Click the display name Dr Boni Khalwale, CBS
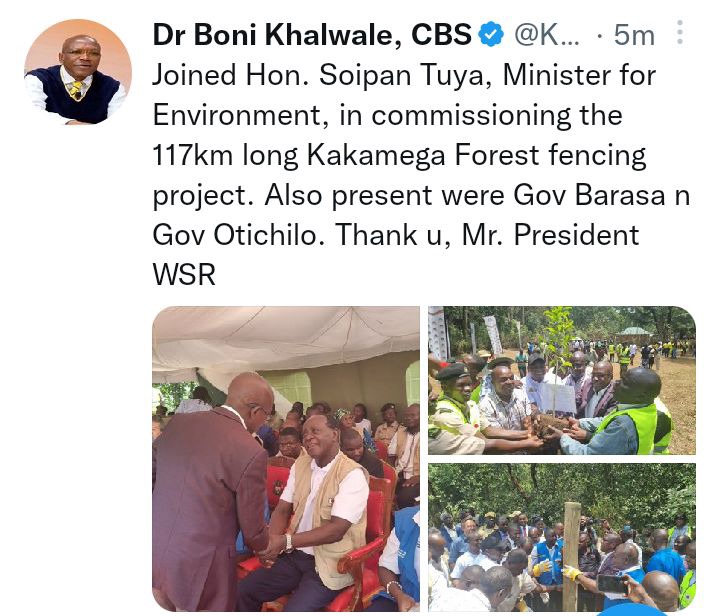The image size is (720, 616). (x=312, y=34)
